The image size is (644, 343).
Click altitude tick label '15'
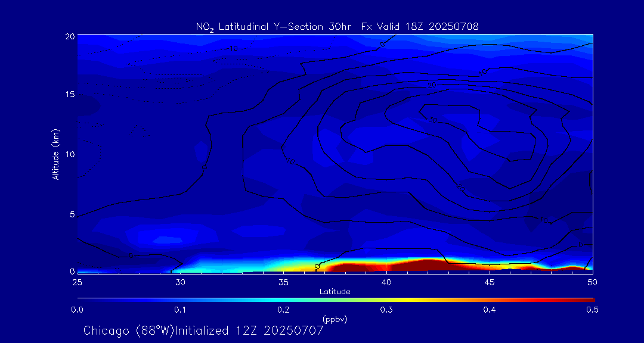pyautogui.click(x=70, y=94)
